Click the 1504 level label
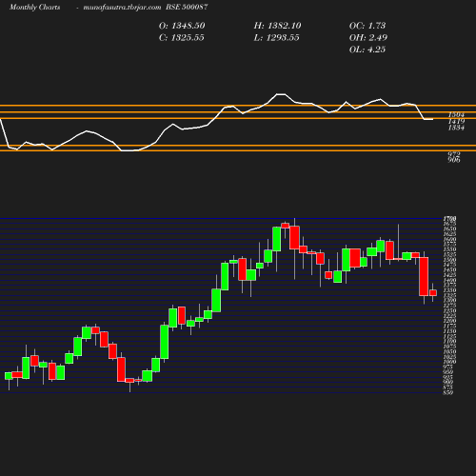 coord(456,114)
